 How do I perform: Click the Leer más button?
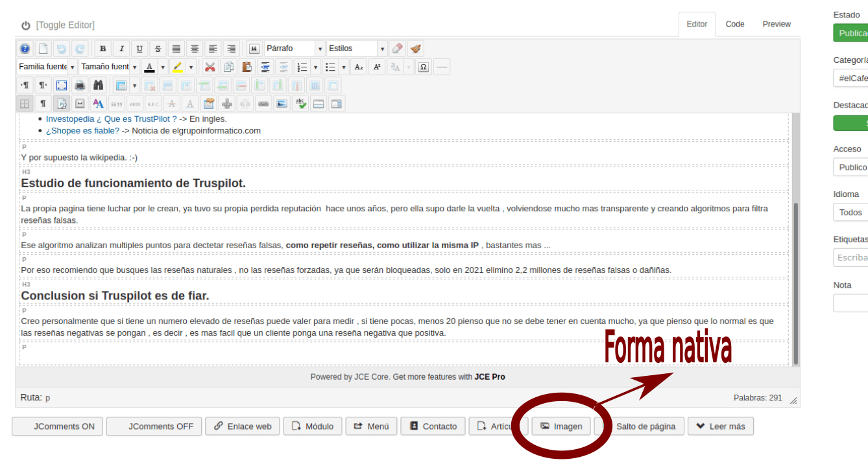point(721,426)
